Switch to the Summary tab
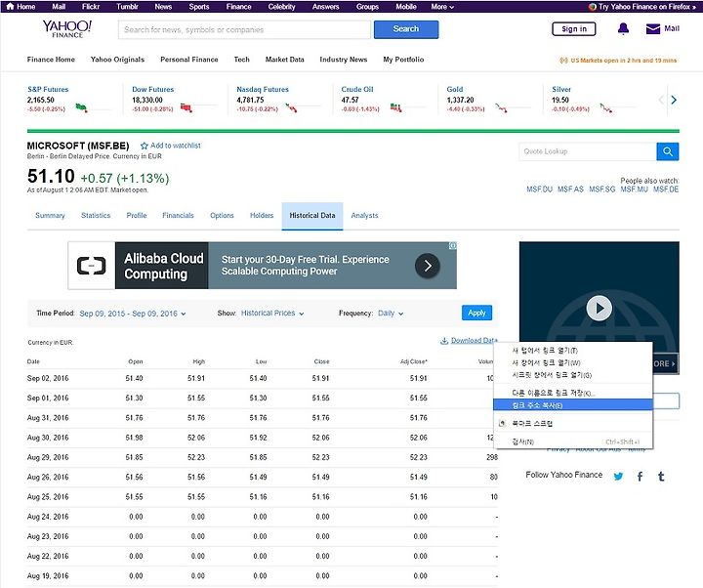The image size is (703, 588). [50, 215]
